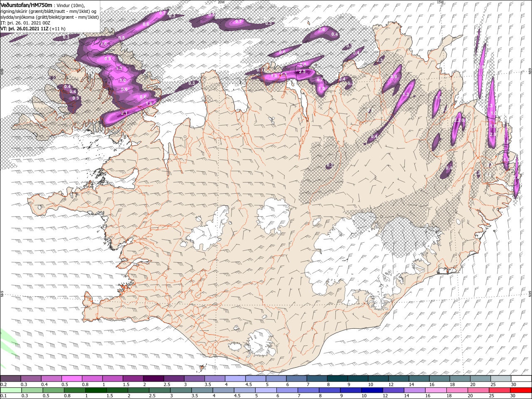Pick the 0.3–0.4 purple swatch in the upper scale

(31, 379)
